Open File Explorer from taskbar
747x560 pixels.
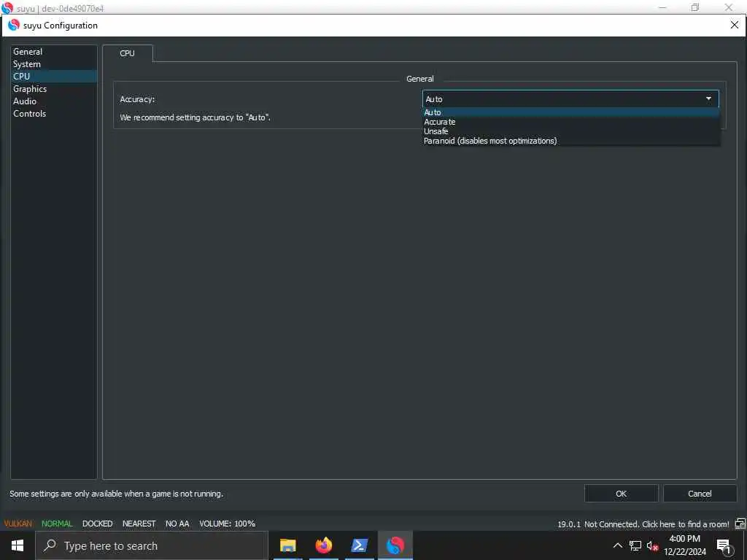pos(287,545)
